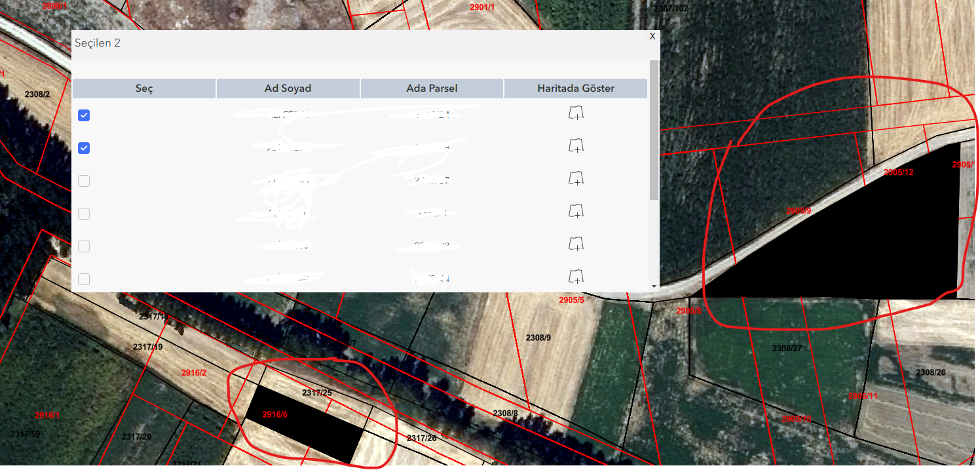Select parcel 2308/9 on the satellite map
This screenshot has height=470, width=980.
coord(538,337)
